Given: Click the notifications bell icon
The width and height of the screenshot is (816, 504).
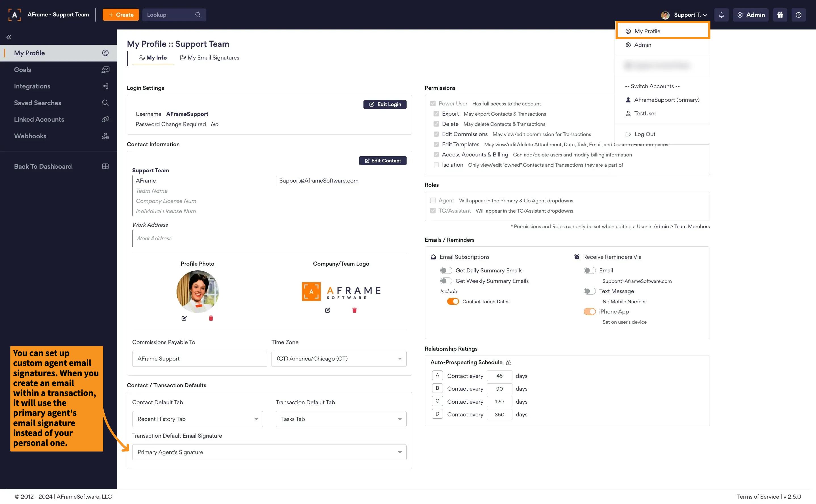Looking at the screenshot, I should pyautogui.click(x=721, y=15).
